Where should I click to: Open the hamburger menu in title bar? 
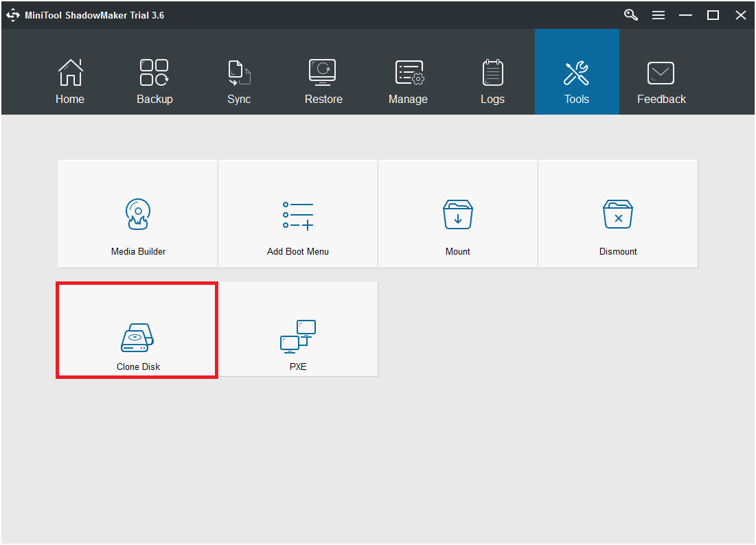click(658, 15)
